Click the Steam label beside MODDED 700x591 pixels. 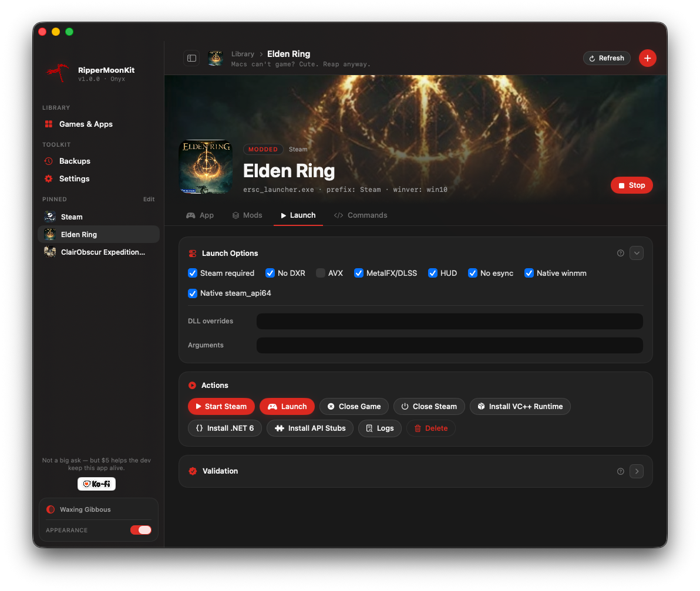coord(298,150)
